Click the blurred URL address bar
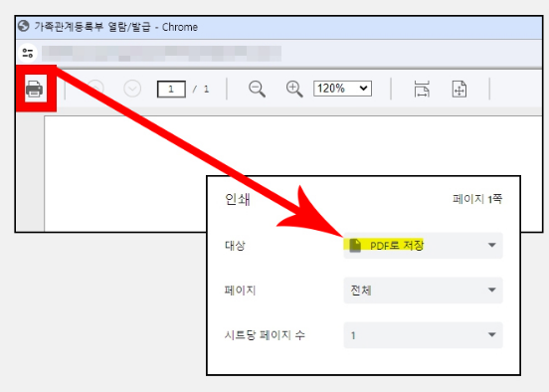 [x=161, y=54]
